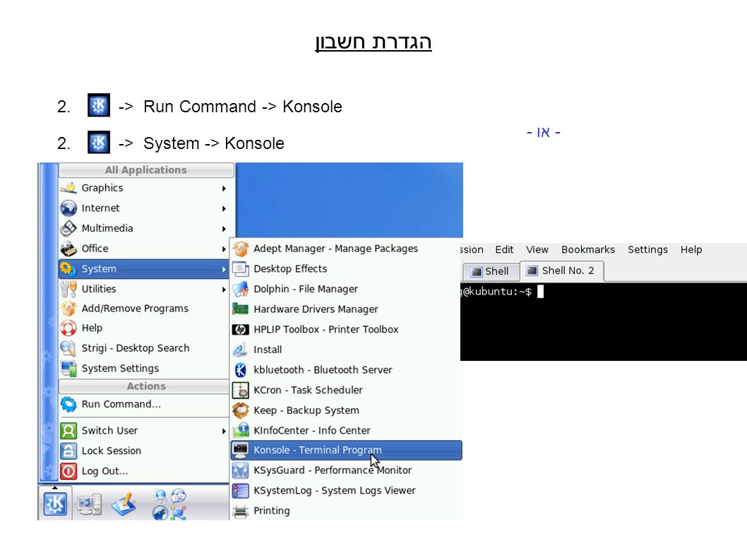The image size is (747, 560).
Task: Click the Help lifebuoy icon
Action: (68, 328)
